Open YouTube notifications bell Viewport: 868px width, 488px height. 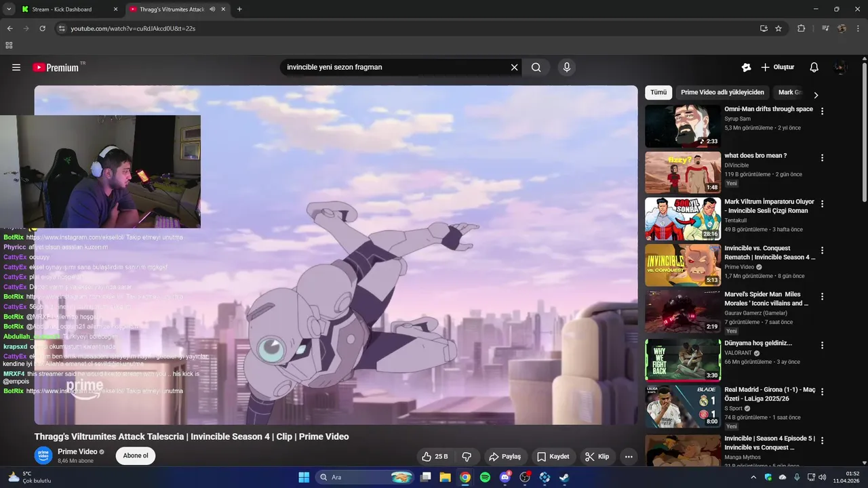814,67
